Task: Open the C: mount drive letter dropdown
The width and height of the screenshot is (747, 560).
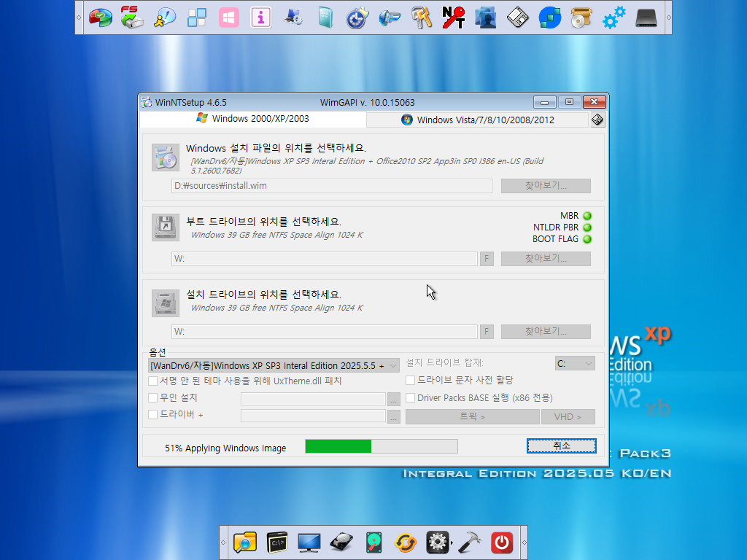Action: pyautogui.click(x=575, y=363)
